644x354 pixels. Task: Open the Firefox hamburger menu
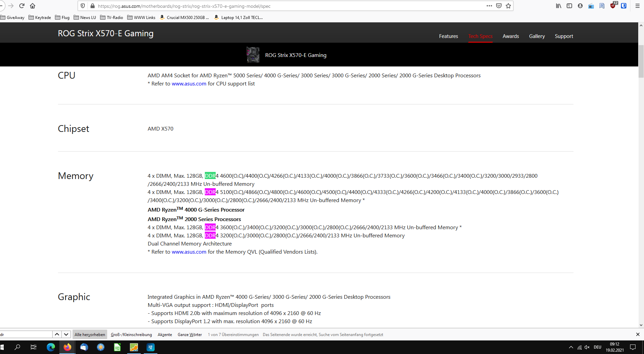(x=637, y=6)
